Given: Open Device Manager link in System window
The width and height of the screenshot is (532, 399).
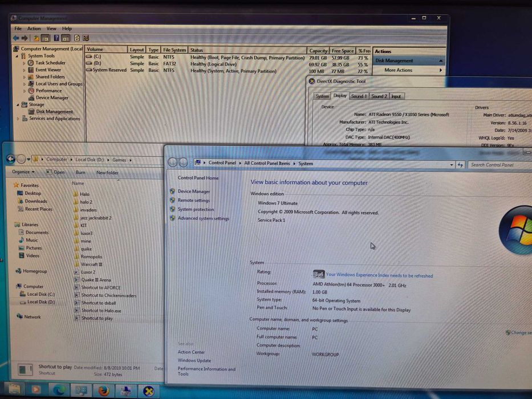Looking at the screenshot, I should pyautogui.click(x=194, y=192).
